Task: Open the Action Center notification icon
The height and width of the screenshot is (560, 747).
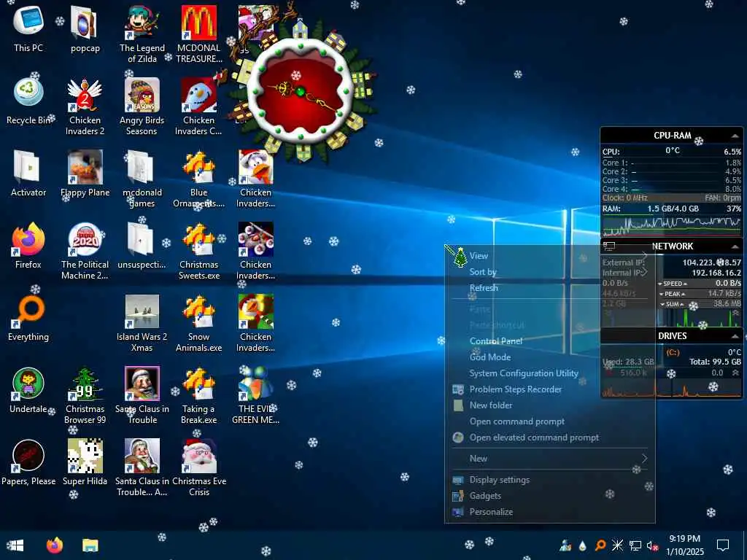Action: (x=723, y=545)
